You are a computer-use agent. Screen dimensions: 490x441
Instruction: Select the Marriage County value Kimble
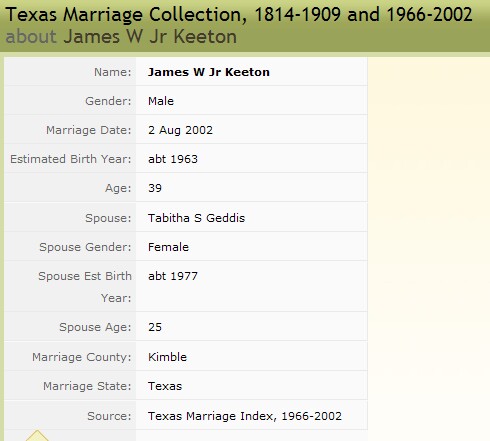click(x=167, y=357)
